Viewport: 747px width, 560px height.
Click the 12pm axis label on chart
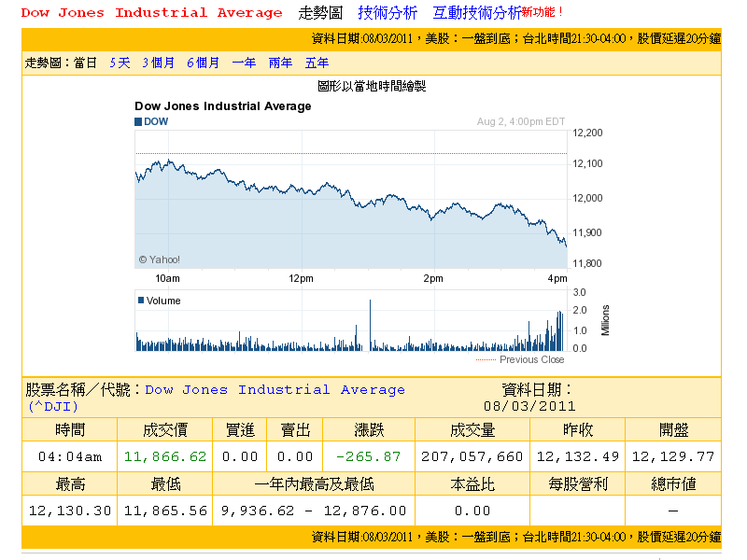301,278
